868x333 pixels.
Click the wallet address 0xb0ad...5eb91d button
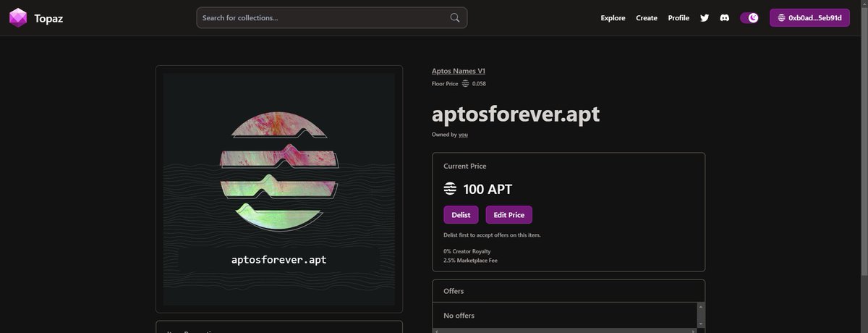click(809, 18)
